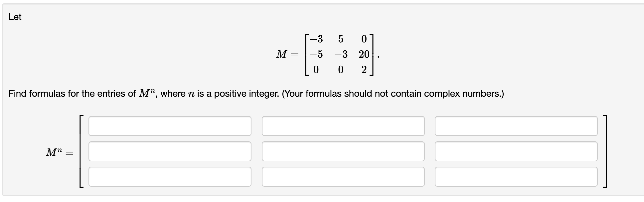Click the top-middle entry input field for M^n

point(343,126)
